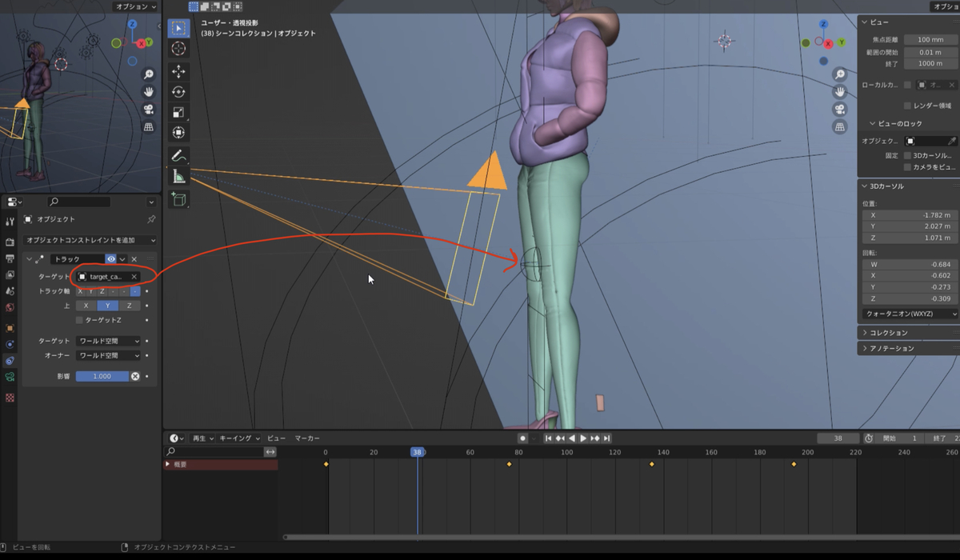Open the Scene properties tab
Image resolution: width=960 pixels, height=560 pixels.
click(10, 291)
